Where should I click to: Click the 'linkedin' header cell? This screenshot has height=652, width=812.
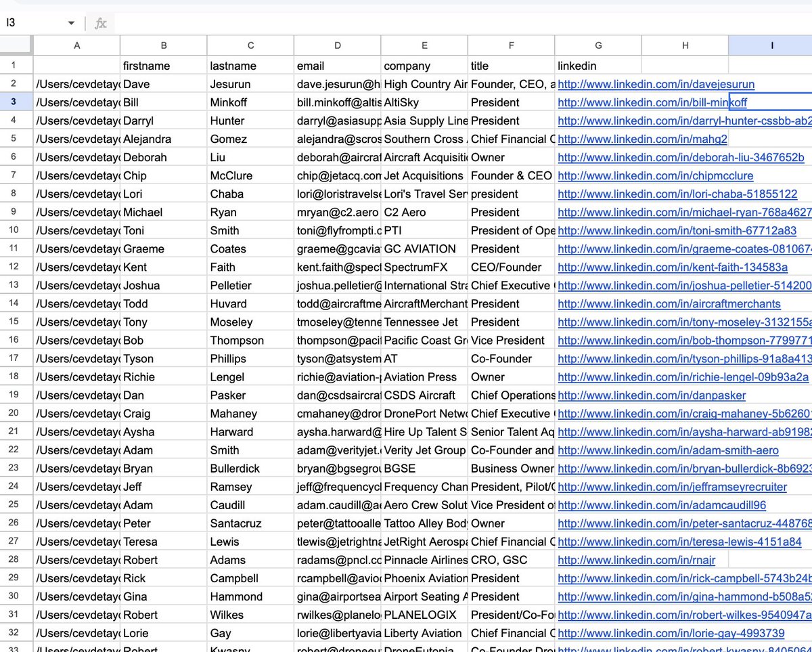pyautogui.click(x=598, y=66)
